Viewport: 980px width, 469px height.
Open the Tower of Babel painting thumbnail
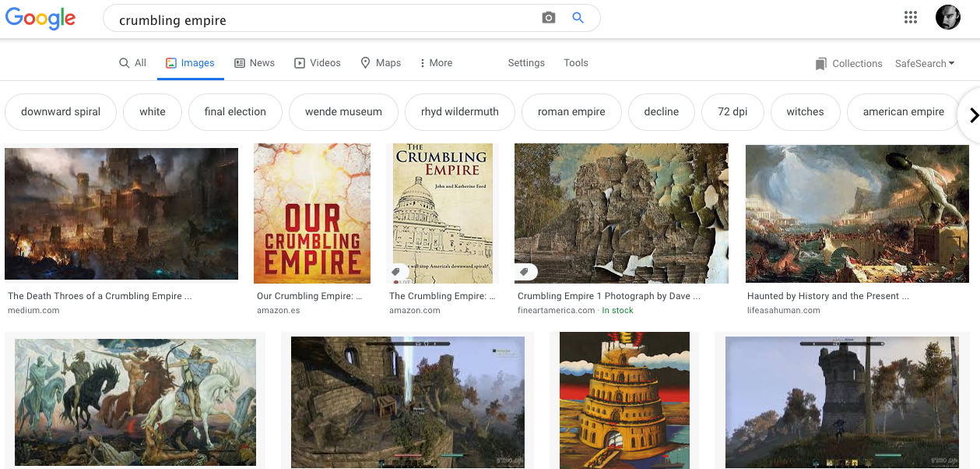[624, 400]
